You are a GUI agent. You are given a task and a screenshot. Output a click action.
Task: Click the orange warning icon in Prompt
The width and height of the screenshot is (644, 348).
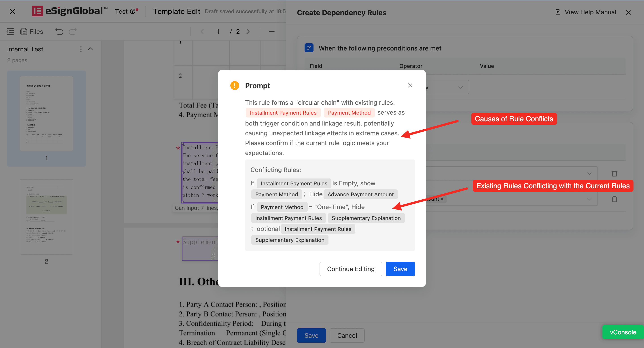(x=235, y=86)
